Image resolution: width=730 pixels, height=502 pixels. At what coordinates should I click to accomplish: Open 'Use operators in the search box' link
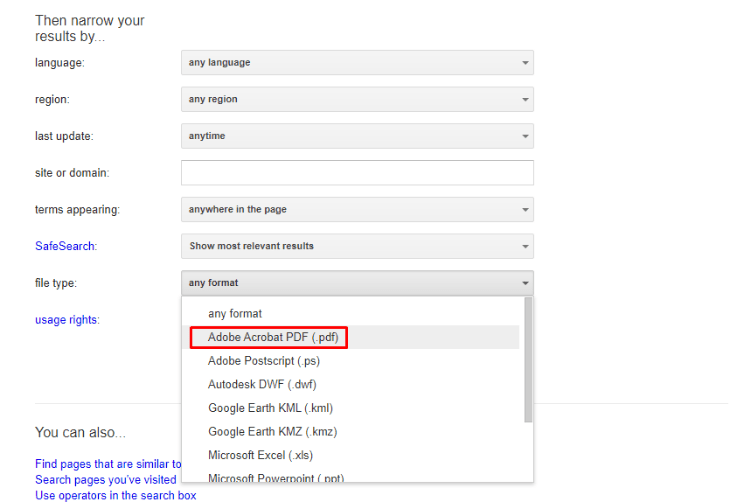pyautogui.click(x=115, y=495)
